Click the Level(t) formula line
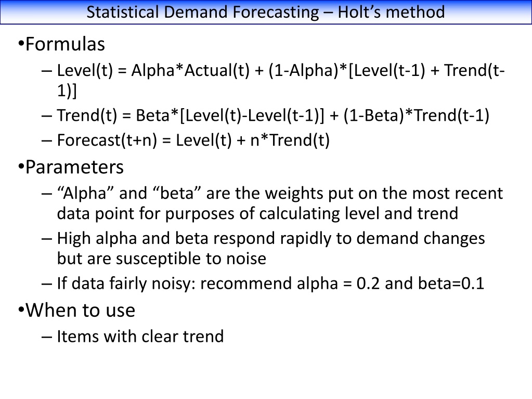Viewport: 532px width, 399px height. (x=281, y=81)
